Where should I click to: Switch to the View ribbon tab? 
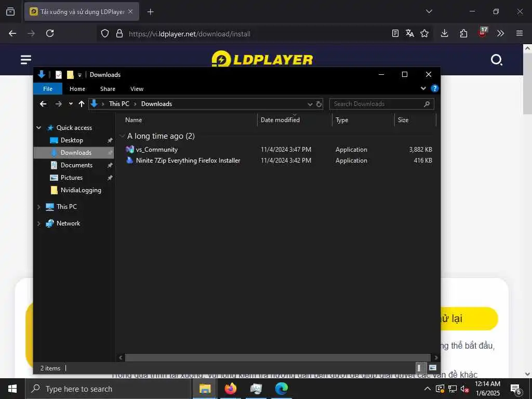(x=137, y=88)
